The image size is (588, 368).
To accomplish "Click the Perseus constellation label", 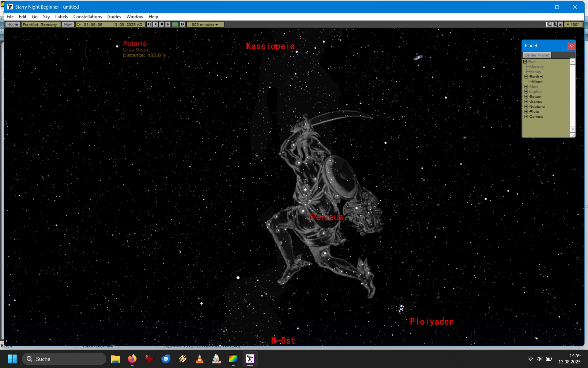I will 327,217.
